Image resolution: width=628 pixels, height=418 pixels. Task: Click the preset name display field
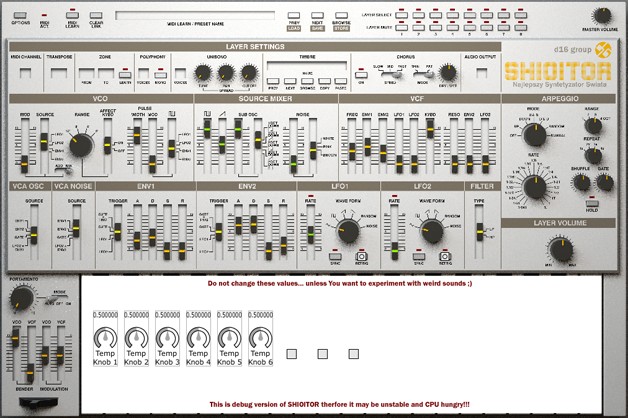coord(195,16)
